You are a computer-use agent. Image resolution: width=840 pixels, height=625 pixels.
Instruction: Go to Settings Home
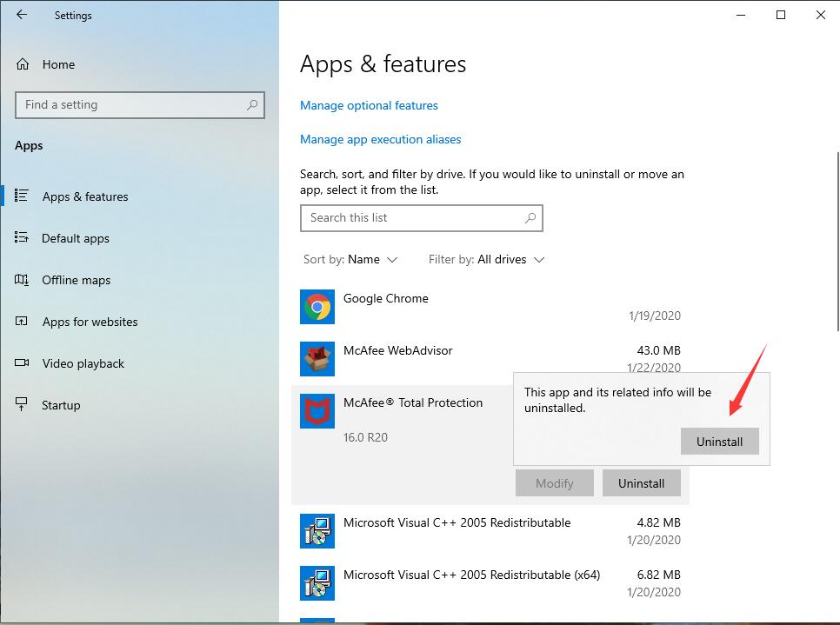click(x=58, y=64)
